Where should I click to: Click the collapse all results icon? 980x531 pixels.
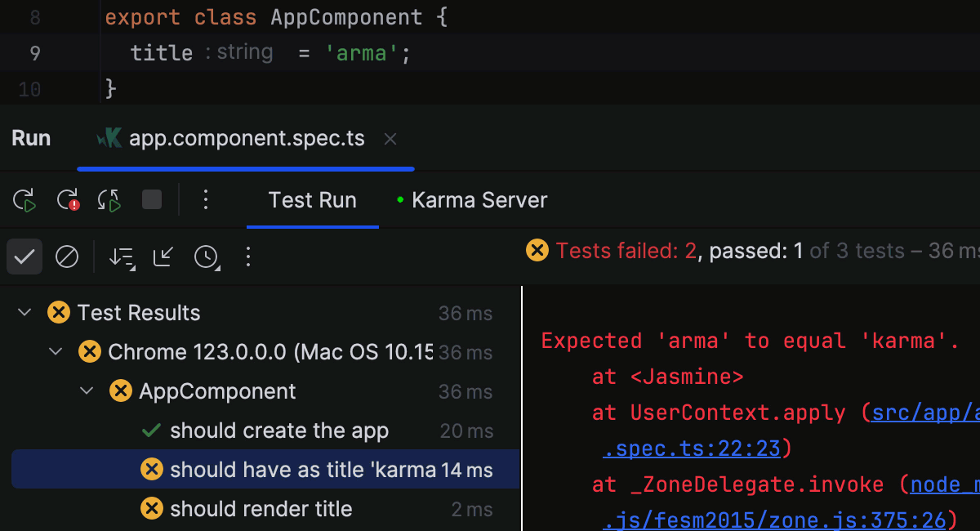coord(163,257)
